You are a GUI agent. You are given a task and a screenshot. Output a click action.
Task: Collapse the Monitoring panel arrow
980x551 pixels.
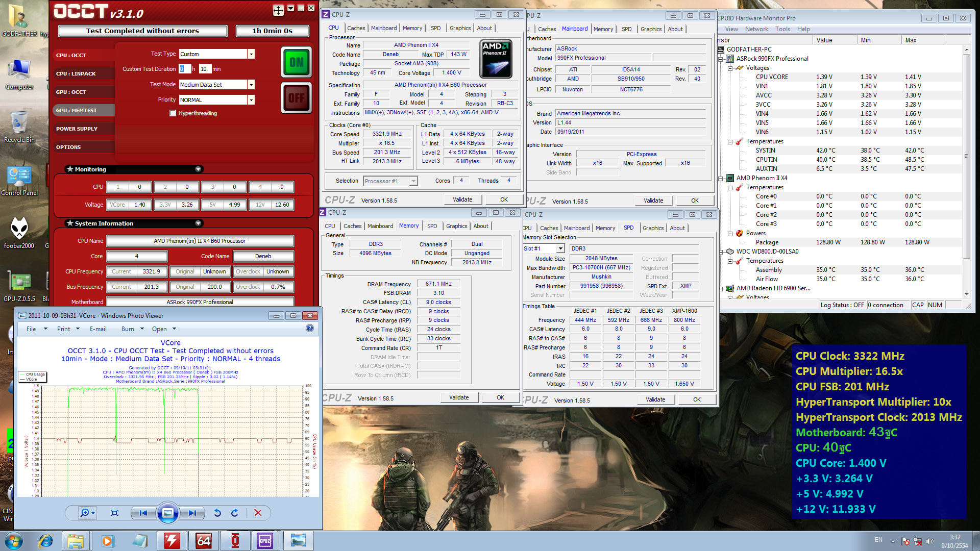[x=198, y=169]
